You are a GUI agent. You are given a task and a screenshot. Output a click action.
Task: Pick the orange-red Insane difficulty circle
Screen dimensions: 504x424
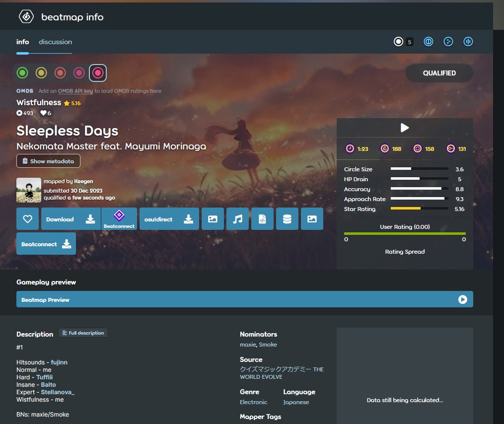coord(60,73)
